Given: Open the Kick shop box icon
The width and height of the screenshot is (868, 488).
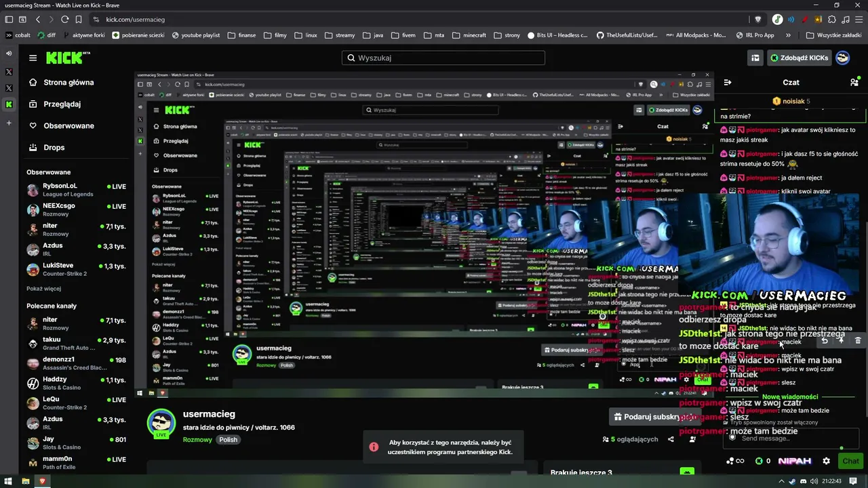Looking at the screenshot, I should pyautogui.click(x=755, y=58).
